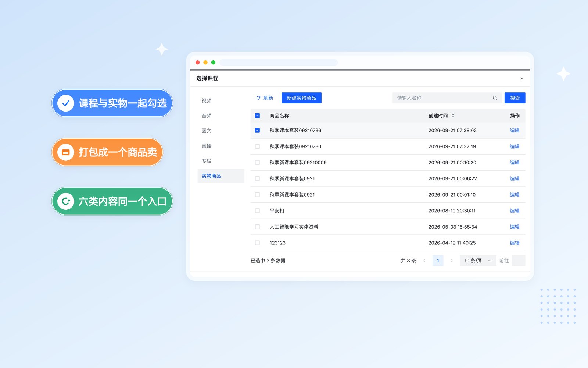588x368 pixels.
Task: Select the 实物商品 tab
Action: (221, 176)
